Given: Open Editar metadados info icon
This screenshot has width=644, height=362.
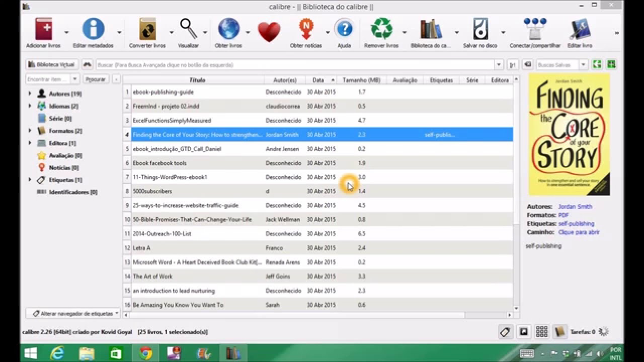Looking at the screenshot, I should [x=93, y=29].
